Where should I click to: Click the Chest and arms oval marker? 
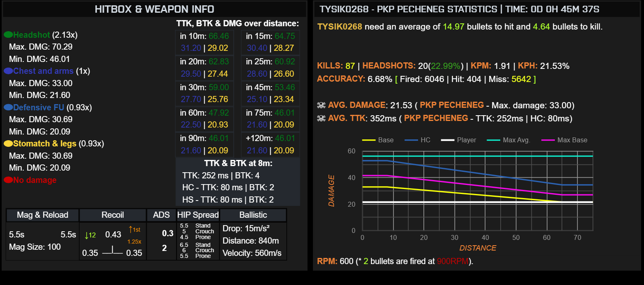8,71
